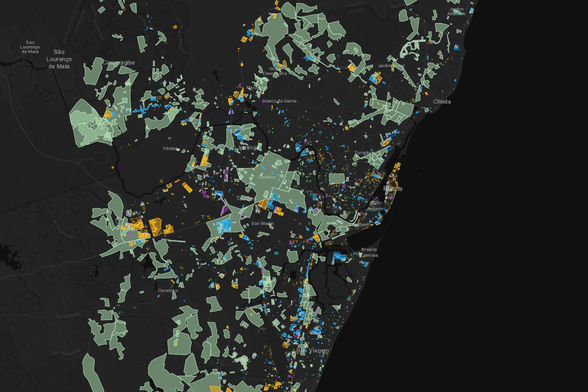Click the Cavaleiro map label
The image size is (588, 392).
point(168,290)
